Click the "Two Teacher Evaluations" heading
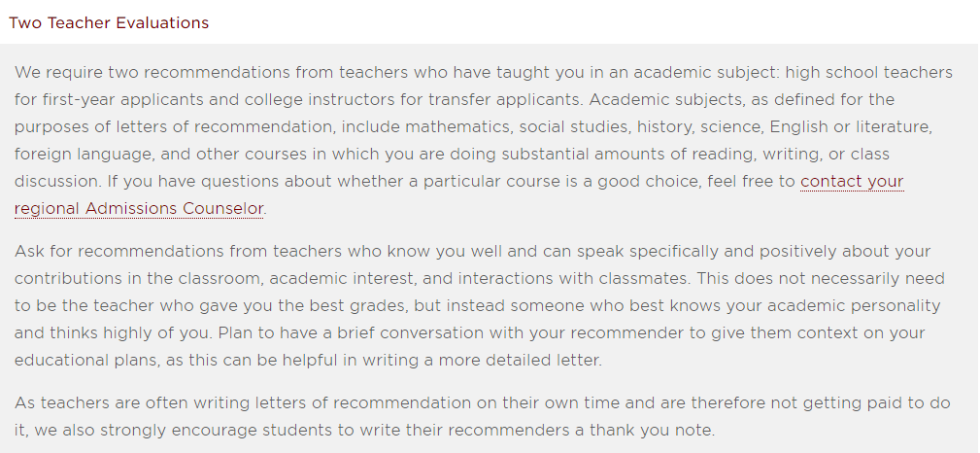Screen dimensions: 980x453 point(109,23)
